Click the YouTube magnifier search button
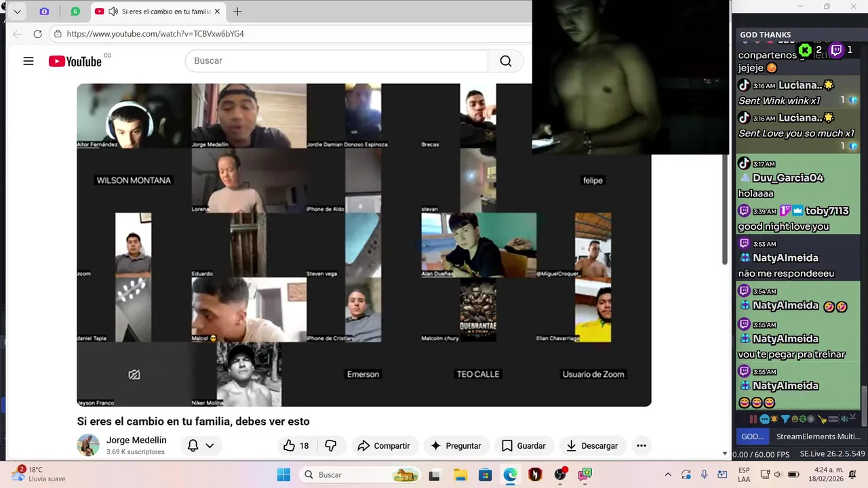The width and height of the screenshot is (868, 488). [506, 61]
